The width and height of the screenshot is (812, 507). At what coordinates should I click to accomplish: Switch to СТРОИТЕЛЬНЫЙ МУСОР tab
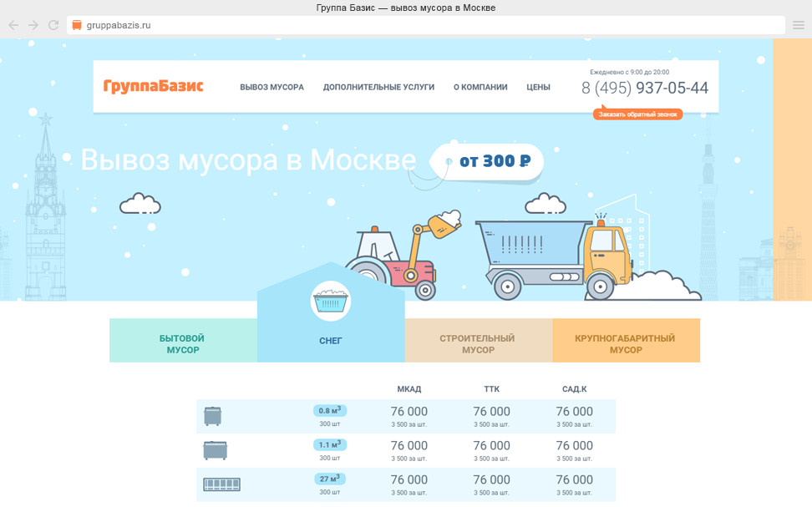(x=478, y=344)
